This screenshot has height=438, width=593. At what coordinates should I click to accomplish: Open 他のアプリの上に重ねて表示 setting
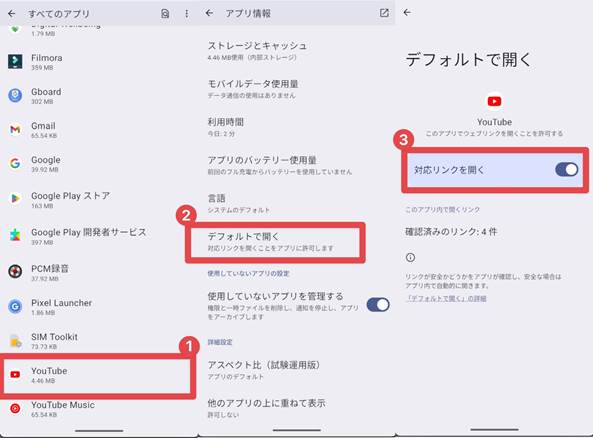tap(296, 408)
